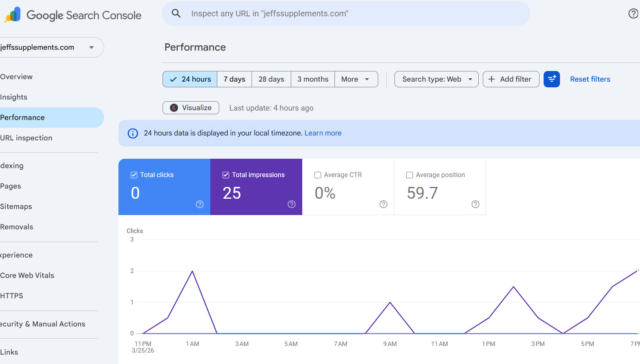The height and width of the screenshot is (364, 640).
Task: Click the 9 AM peak on impressions chart
Action: [x=390, y=302]
